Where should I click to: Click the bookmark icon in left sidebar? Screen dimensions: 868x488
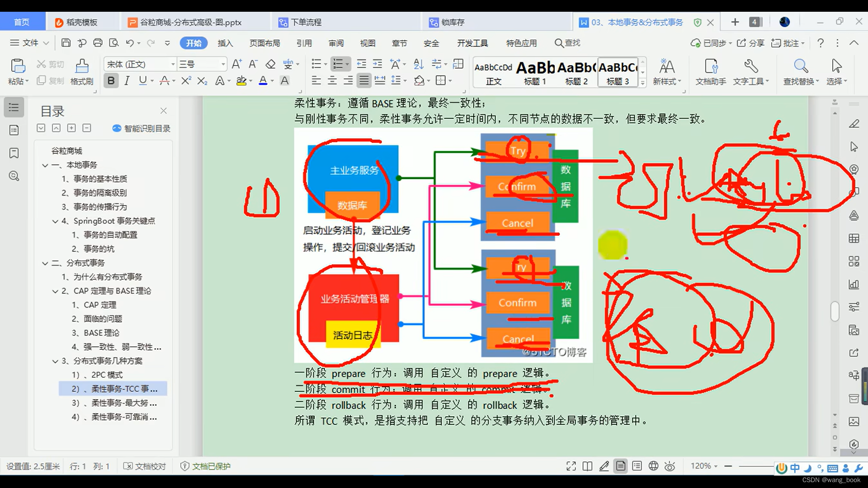click(14, 153)
